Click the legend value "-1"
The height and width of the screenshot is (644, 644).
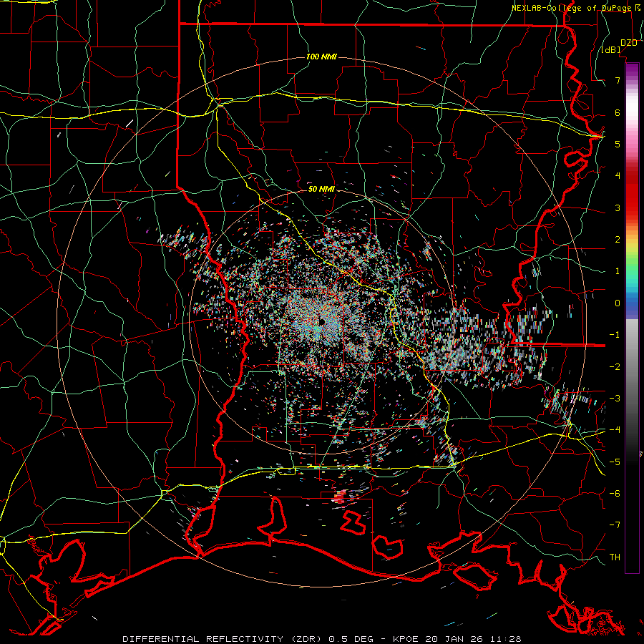pyautogui.click(x=615, y=335)
